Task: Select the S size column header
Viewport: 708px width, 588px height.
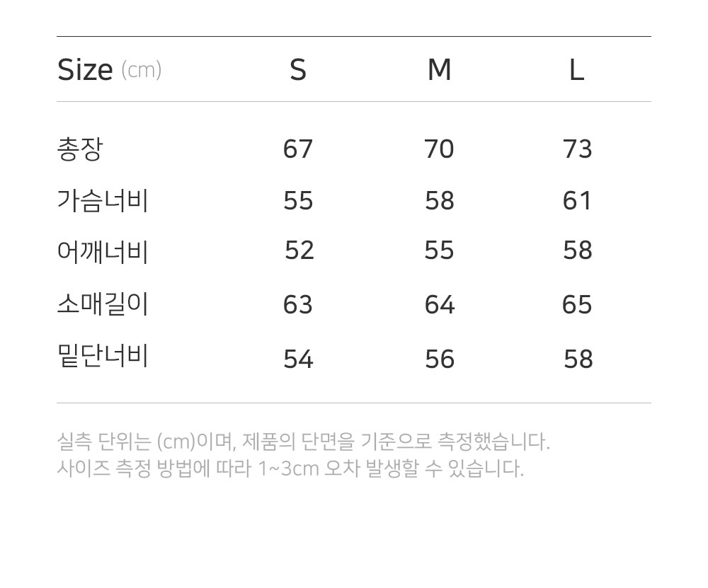Action: [x=298, y=69]
